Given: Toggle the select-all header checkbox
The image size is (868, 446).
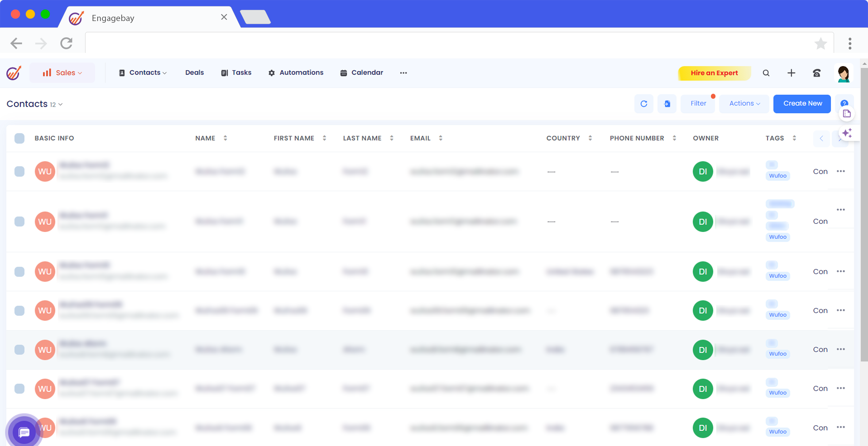Looking at the screenshot, I should [20, 138].
